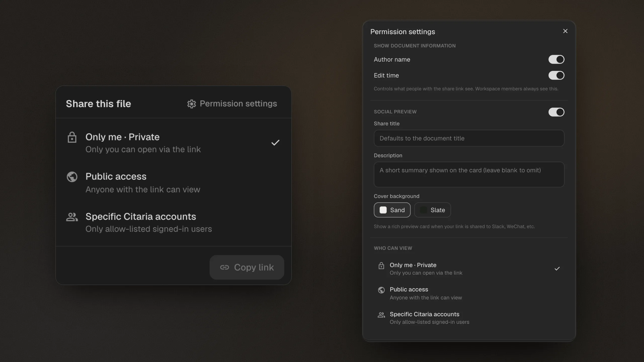The width and height of the screenshot is (644, 362).
Task: Click the Share title input field
Action: coord(469,138)
